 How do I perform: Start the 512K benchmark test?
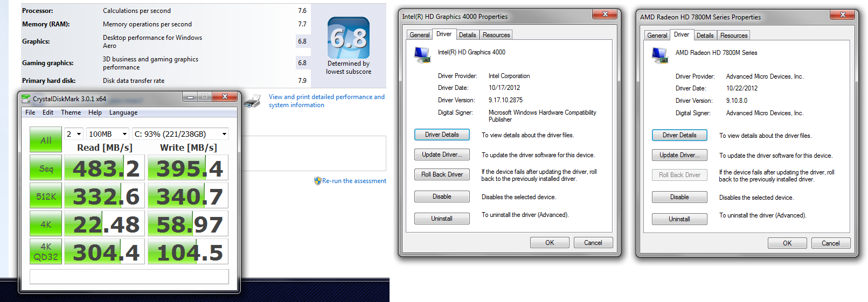(x=46, y=196)
